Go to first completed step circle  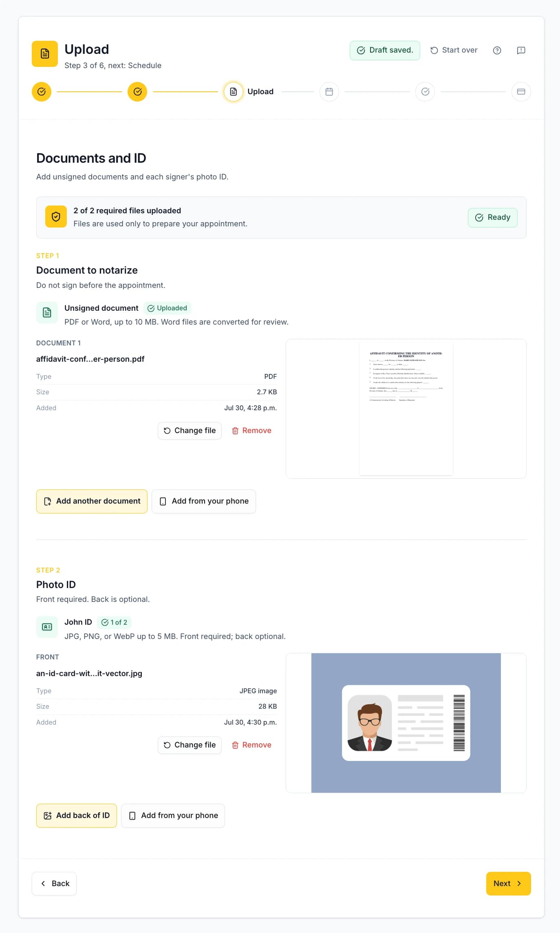pyautogui.click(x=42, y=92)
